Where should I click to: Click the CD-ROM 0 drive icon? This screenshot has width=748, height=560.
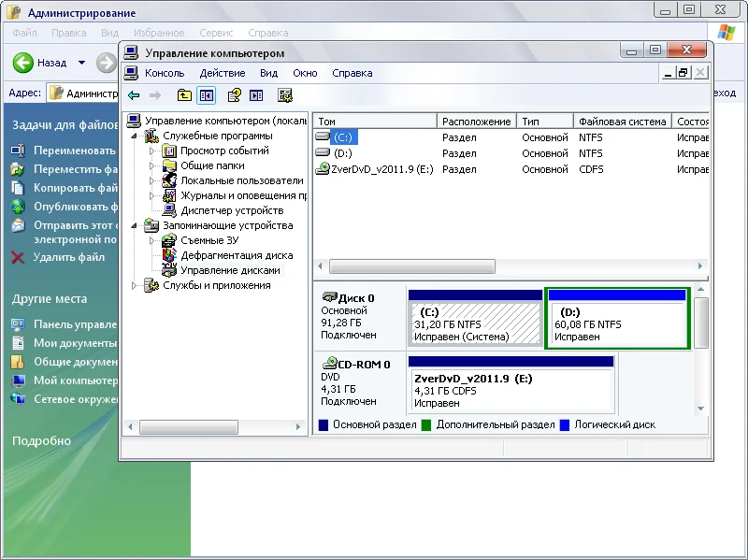328,364
